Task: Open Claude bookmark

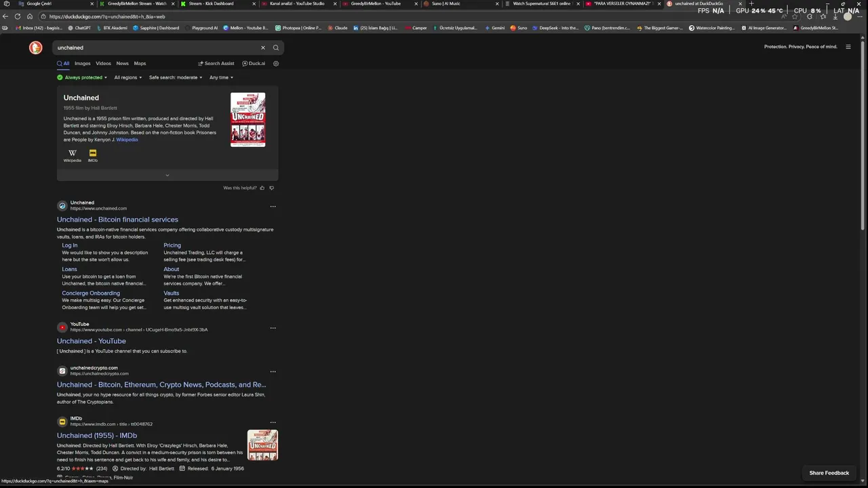Action: pyautogui.click(x=338, y=28)
